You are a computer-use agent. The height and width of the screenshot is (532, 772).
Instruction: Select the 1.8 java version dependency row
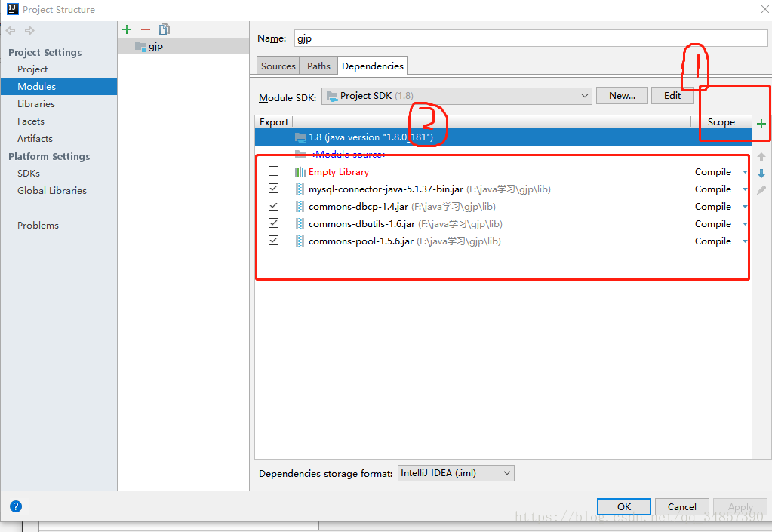(x=503, y=137)
